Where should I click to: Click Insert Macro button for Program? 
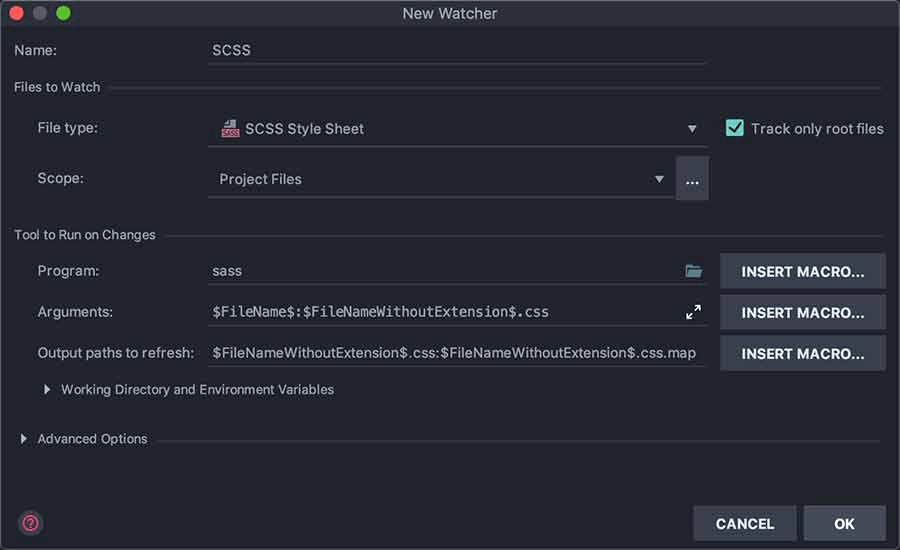click(802, 271)
